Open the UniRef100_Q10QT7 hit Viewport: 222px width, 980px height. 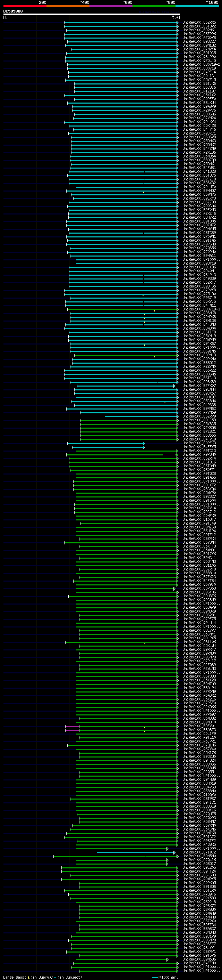(199, 520)
